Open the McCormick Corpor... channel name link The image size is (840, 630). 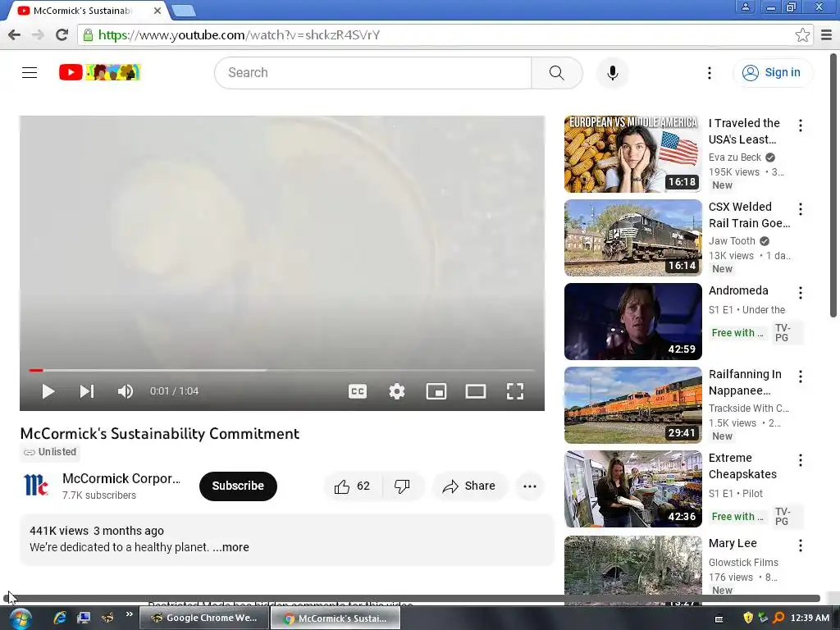click(x=121, y=478)
